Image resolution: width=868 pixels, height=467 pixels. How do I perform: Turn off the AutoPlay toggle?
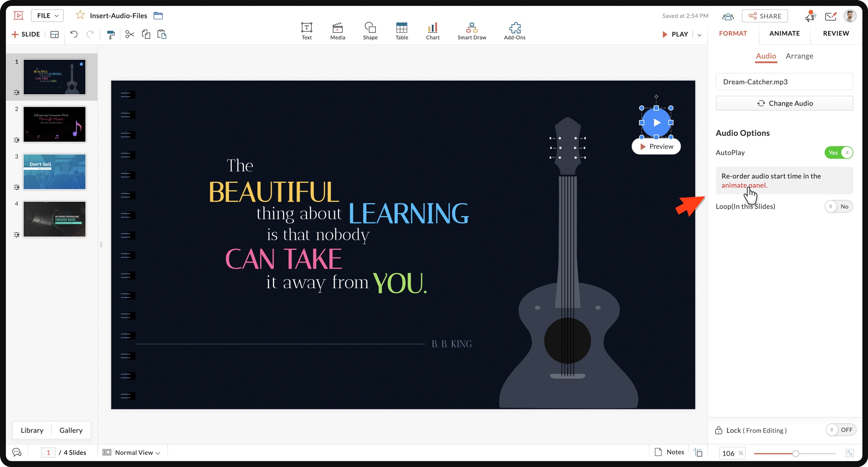coord(838,153)
